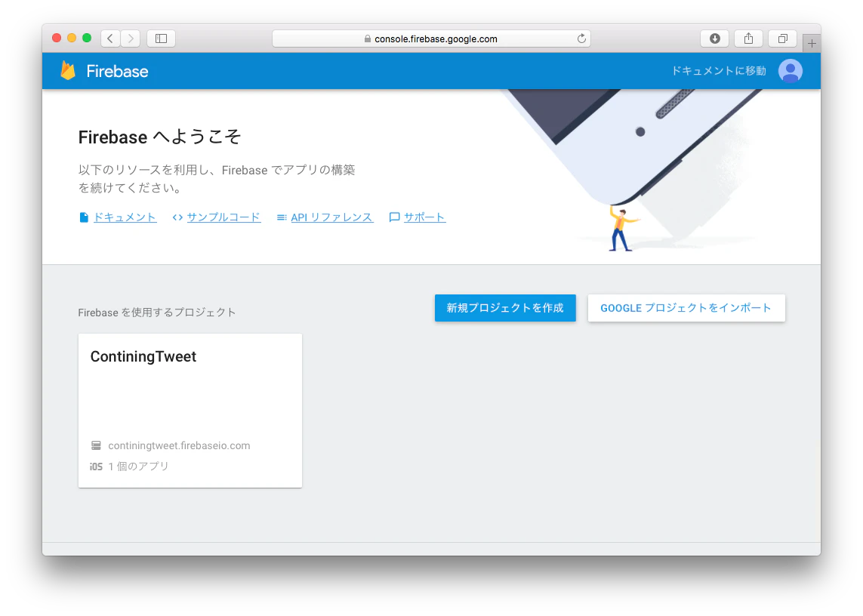
Task: Click the document icon beside ドキュメント
Action: coord(84,217)
